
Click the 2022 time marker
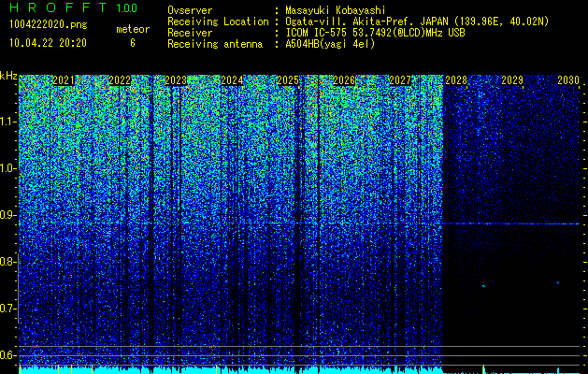[120, 80]
